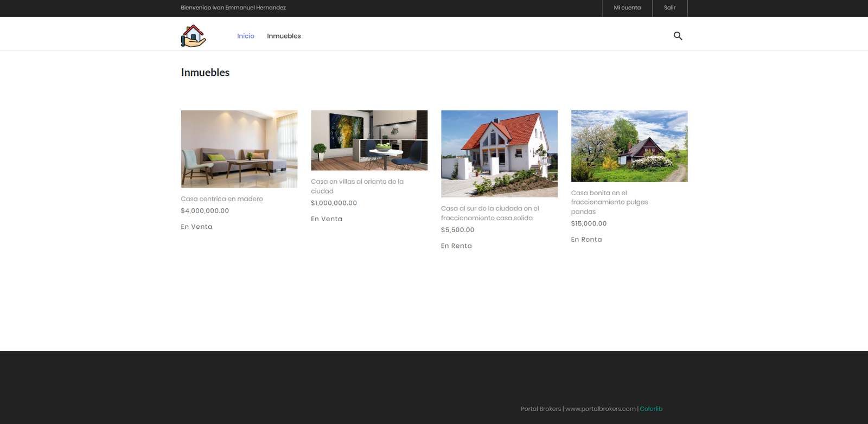Open the Inmuebles menu item
Screen dimensions: 868x424
284,36
